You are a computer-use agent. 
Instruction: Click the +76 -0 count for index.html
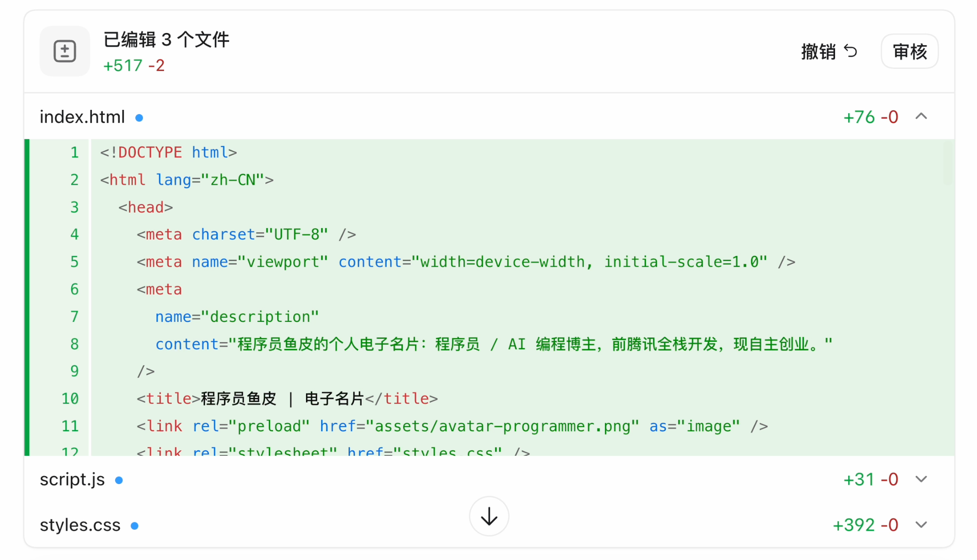(870, 117)
